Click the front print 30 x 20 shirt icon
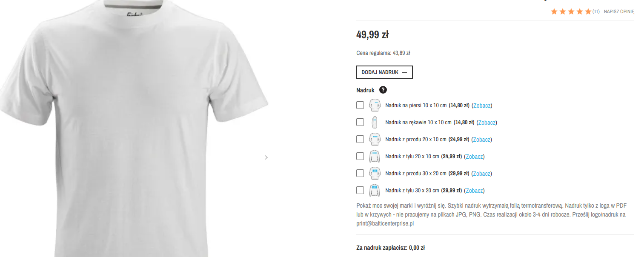This screenshot has width=644, height=257. 374,173
